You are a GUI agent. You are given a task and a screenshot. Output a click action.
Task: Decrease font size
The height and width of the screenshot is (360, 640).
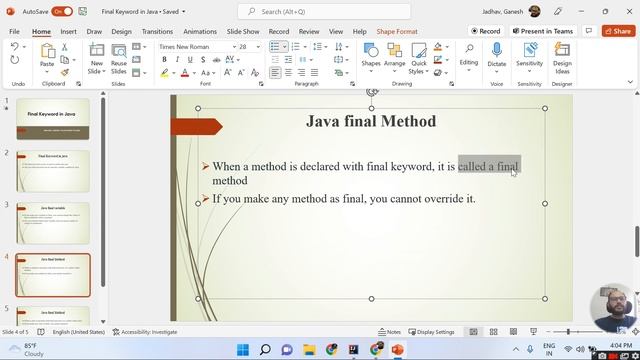click(x=241, y=73)
